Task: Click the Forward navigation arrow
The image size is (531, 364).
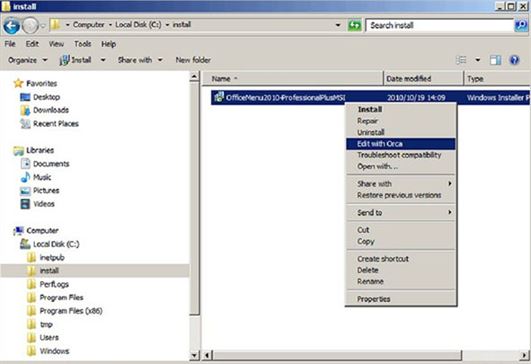Action: [30, 26]
